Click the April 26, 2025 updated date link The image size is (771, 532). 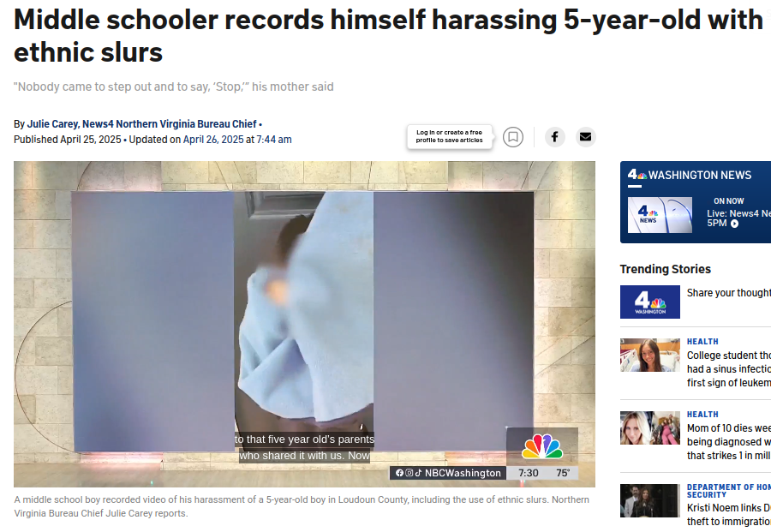[213, 140]
